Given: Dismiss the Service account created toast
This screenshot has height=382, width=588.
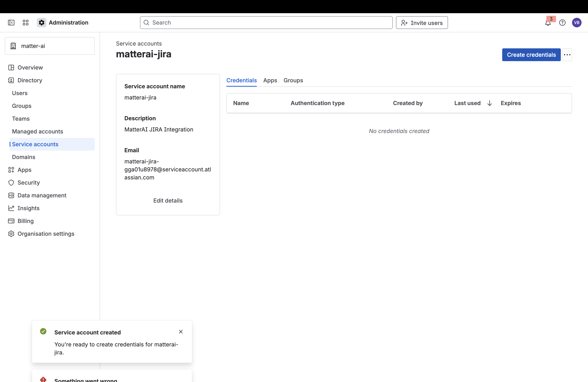Looking at the screenshot, I should click(x=181, y=332).
